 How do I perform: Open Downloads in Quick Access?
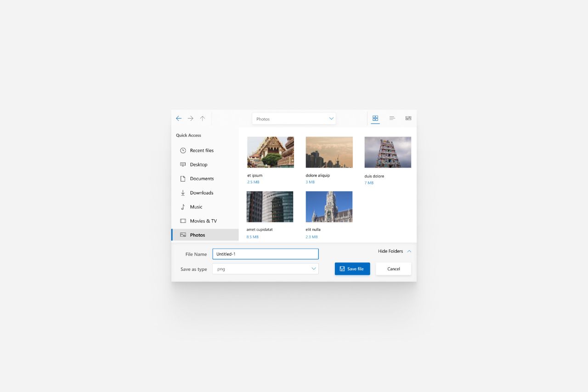[x=205, y=193]
